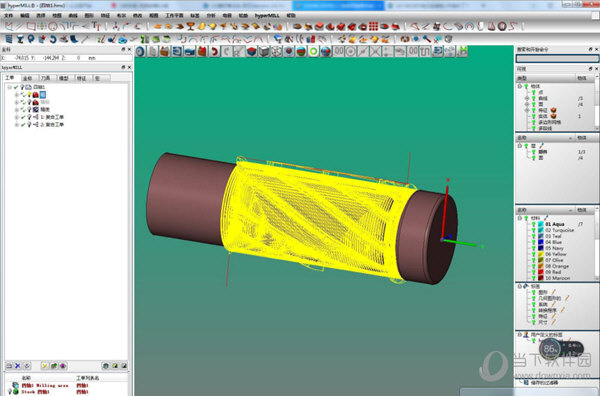Click the green ring icon in the viewport toolbar

pos(313,51)
